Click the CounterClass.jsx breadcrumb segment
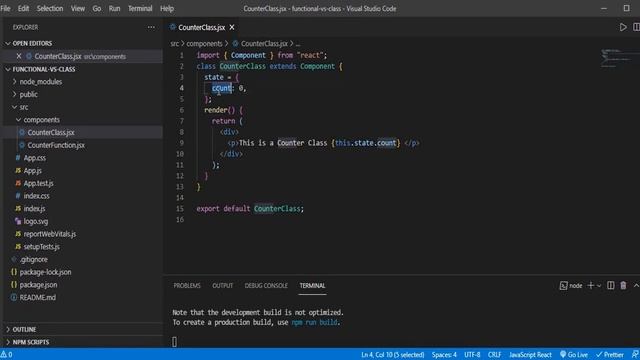 coord(260,43)
